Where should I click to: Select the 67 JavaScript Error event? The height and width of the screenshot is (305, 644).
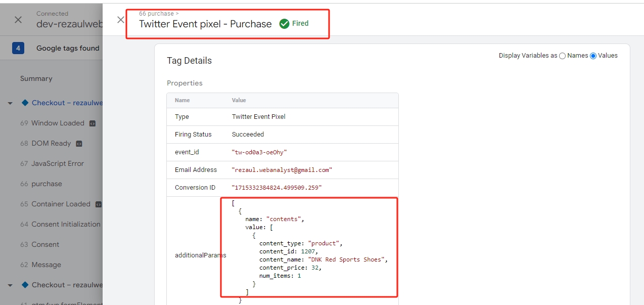point(52,163)
